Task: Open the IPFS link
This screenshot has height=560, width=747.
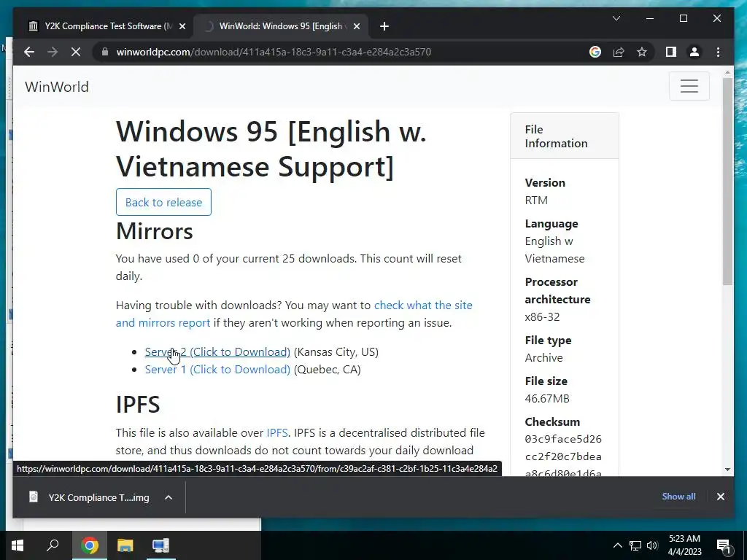Action: point(276,433)
